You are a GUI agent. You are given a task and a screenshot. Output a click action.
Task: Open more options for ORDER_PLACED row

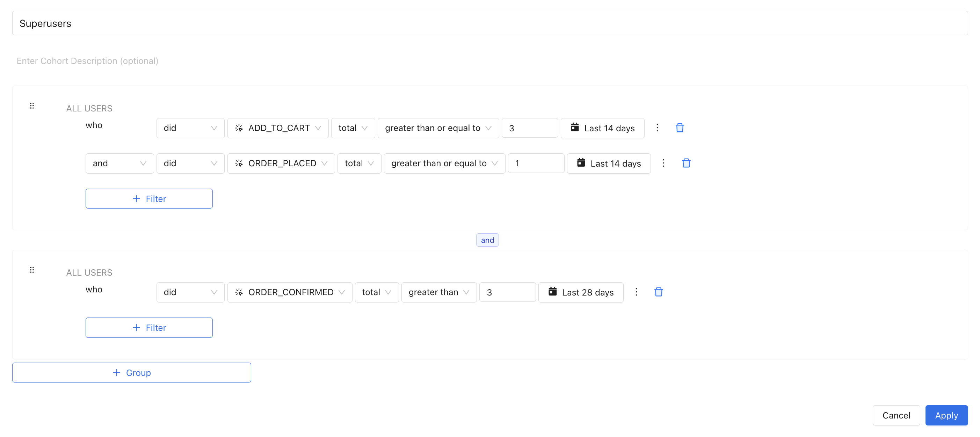tap(663, 163)
